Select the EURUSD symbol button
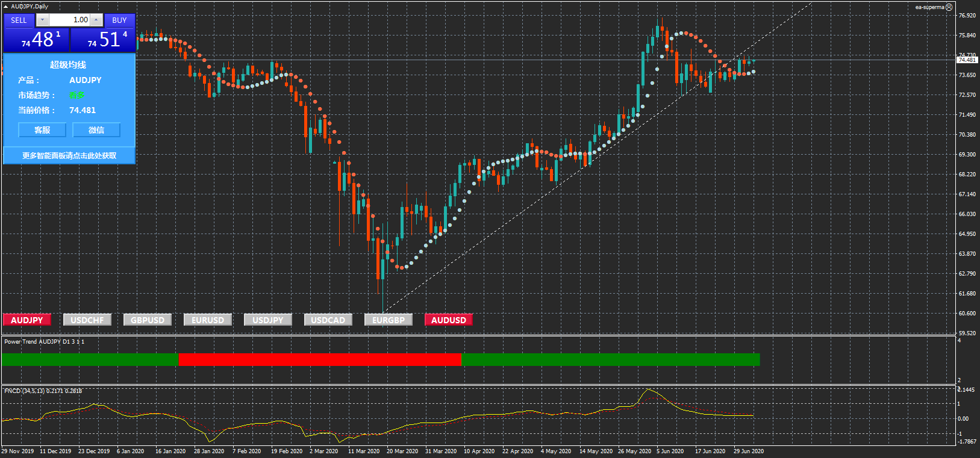The height and width of the screenshot is (458, 980). click(208, 320)
